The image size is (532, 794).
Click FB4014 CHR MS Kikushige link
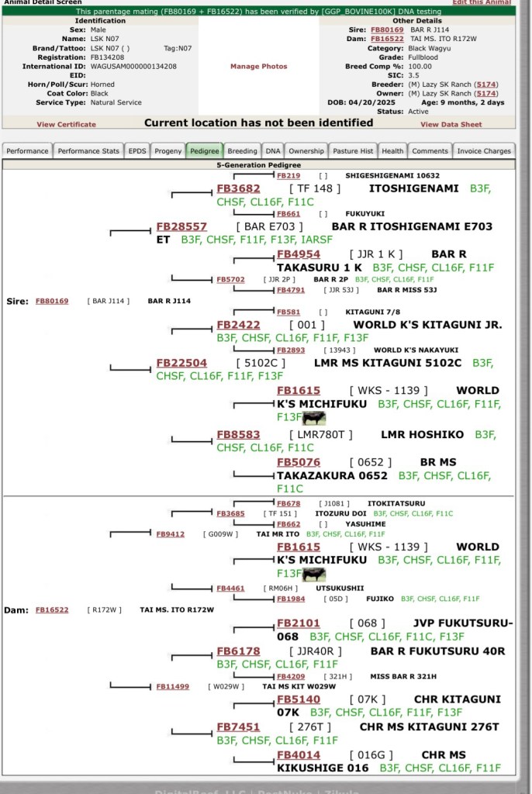(298, 755)
